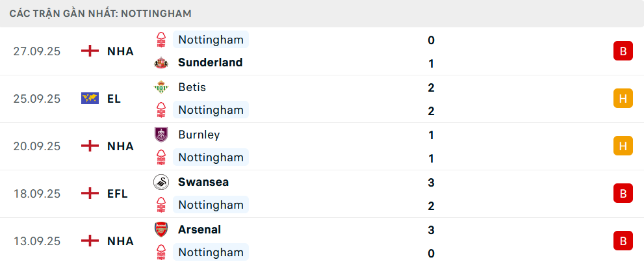Click England flag beside 27.09.25 NHA match
The width and height of the screenshot is (644, 264).
pyautogui.click(x=90, y=51)
